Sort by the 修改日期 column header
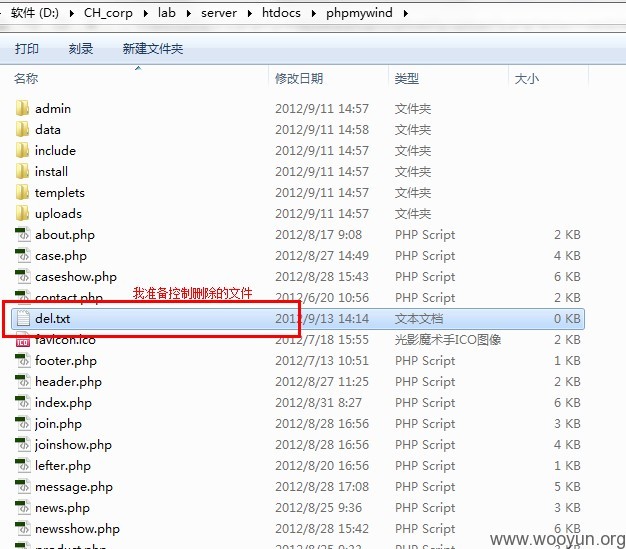Image resolution: width=626 pixels, height=549 pixels. (299, 78)
